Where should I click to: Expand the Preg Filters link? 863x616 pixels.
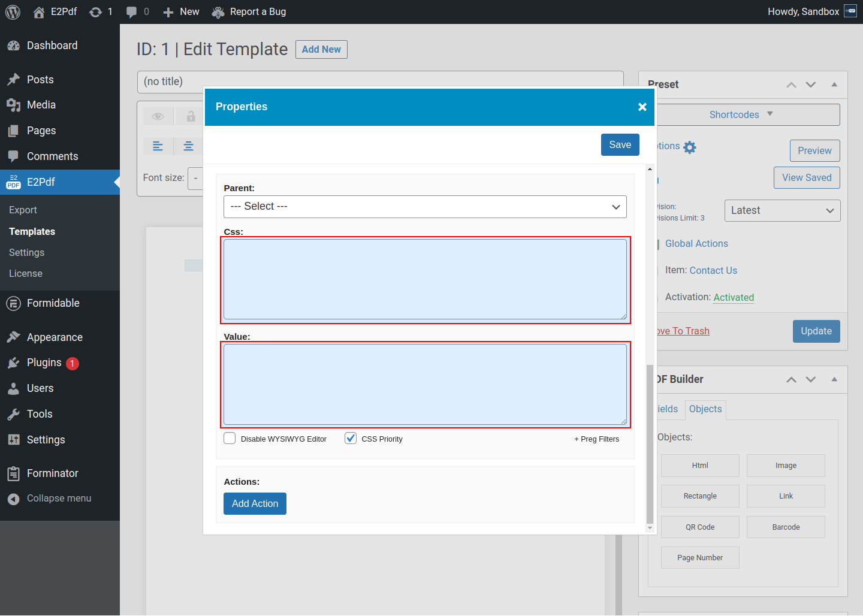tap(596, 439)
